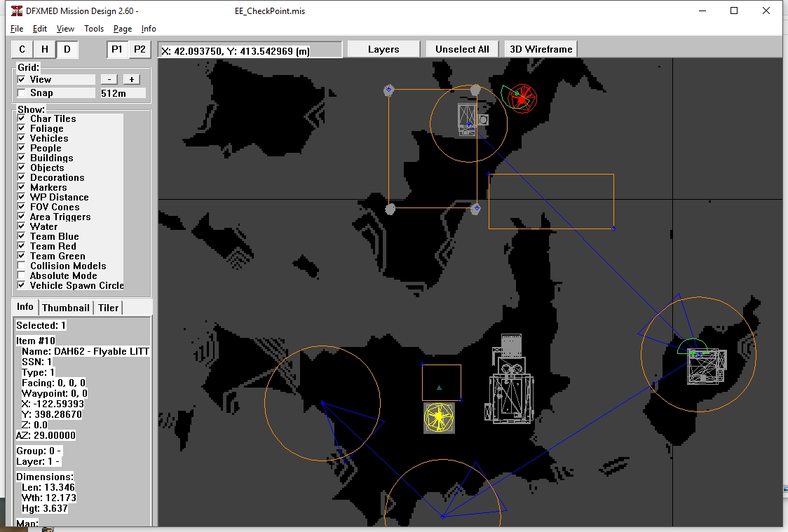Toggle the Objects checkbox
Viewport: 788px width, 532px height.
tap(21, 168)
